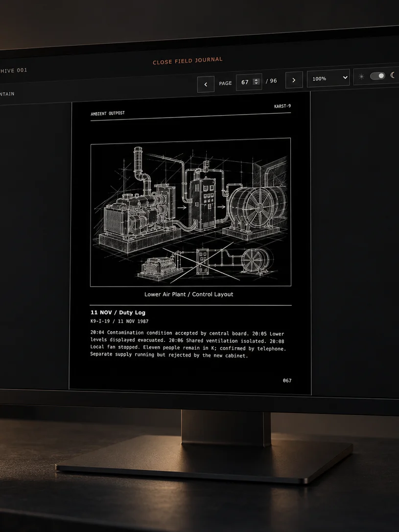
Task: Click the 'HIVE 001' archive label
Action: click(x=14, y=71)
